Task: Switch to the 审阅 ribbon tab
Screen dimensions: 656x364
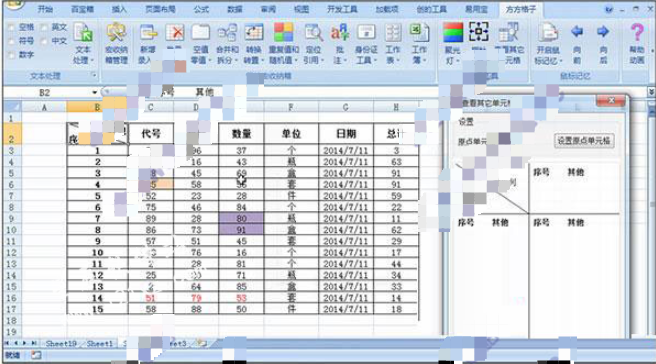Action: click(x=268, y=9)
